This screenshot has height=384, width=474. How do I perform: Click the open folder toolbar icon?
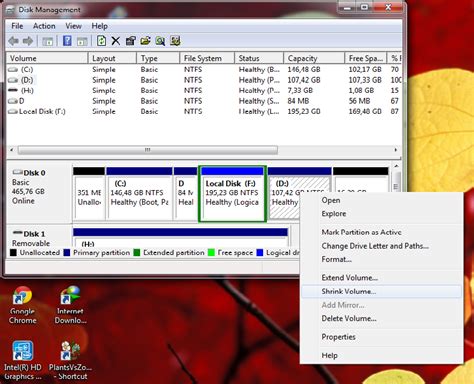pos(145,41)
